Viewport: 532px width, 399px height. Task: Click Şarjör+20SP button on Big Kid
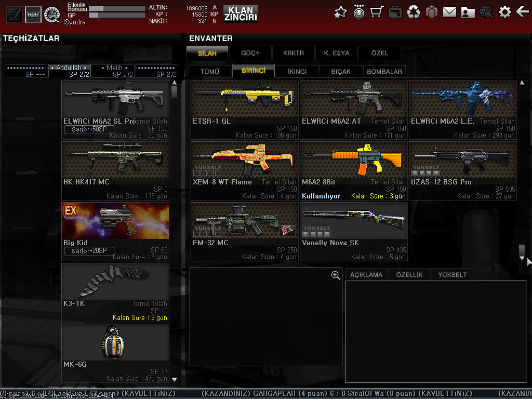pos(89,251)
